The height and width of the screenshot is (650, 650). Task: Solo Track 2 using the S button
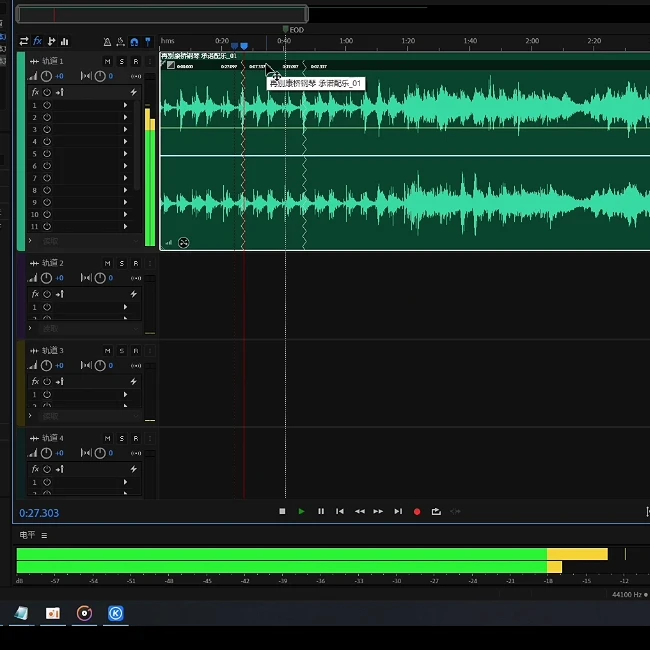(122, 263)
